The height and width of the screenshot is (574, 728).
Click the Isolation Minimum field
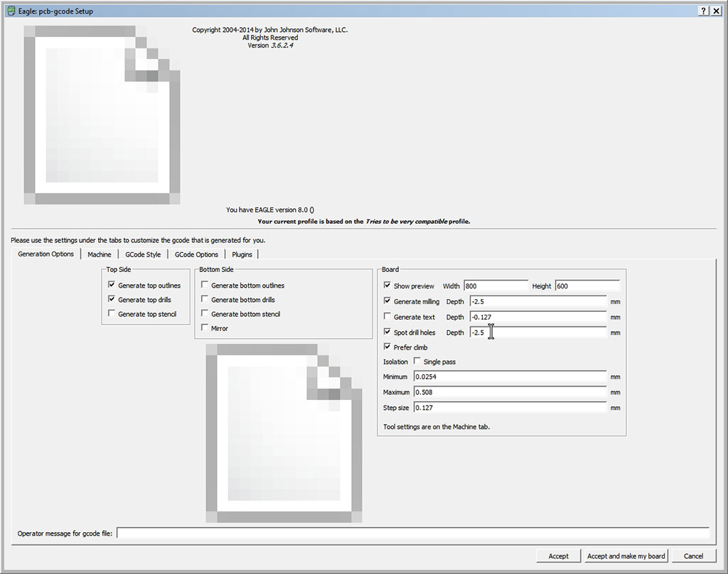(x=510, y=377)
